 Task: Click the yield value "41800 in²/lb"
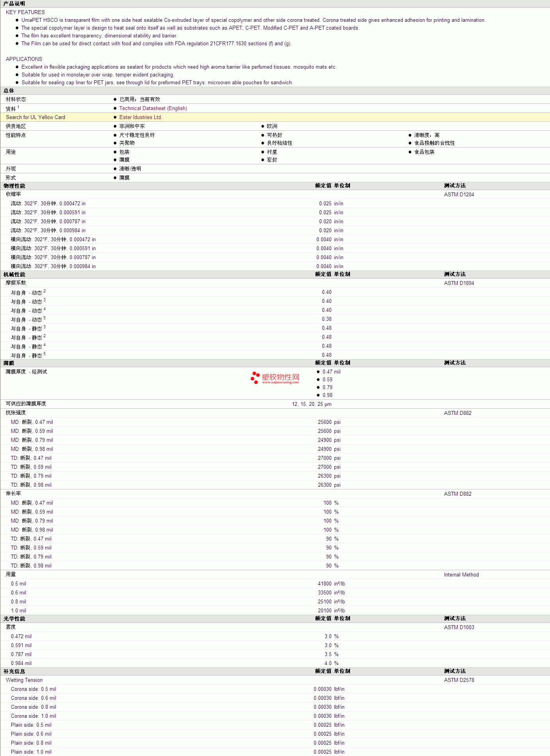coord(331,584)
